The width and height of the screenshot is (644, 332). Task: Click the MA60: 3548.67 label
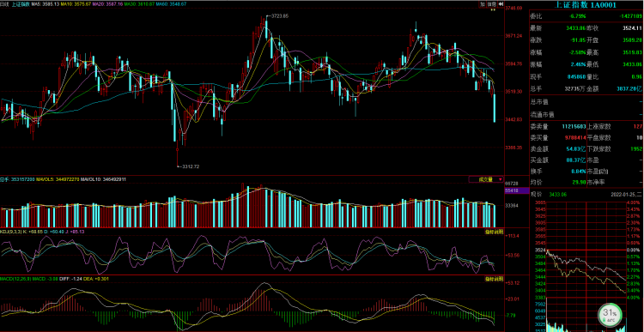pos(171,3)
